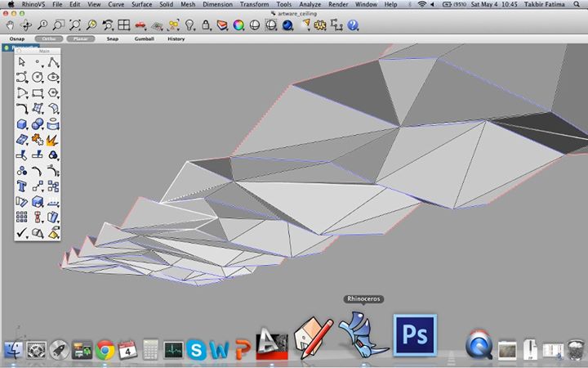Click the History button
588x368 pixels.
pos(176,38)
